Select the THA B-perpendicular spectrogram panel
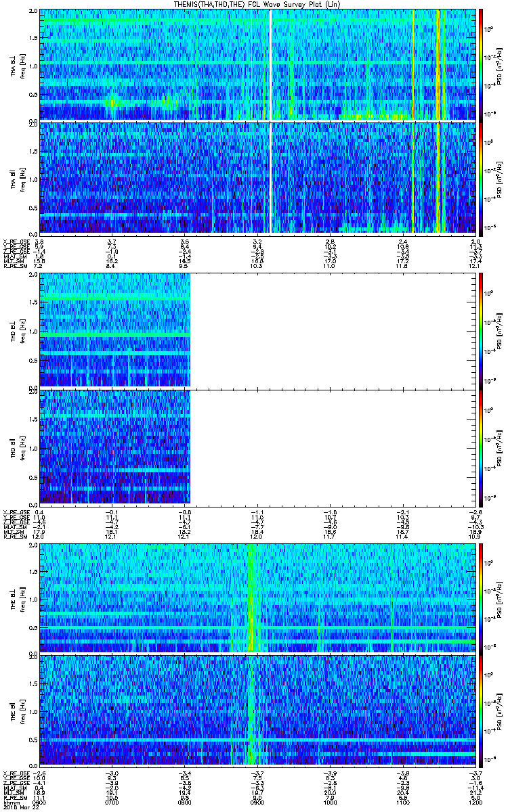 pos(257,64)
